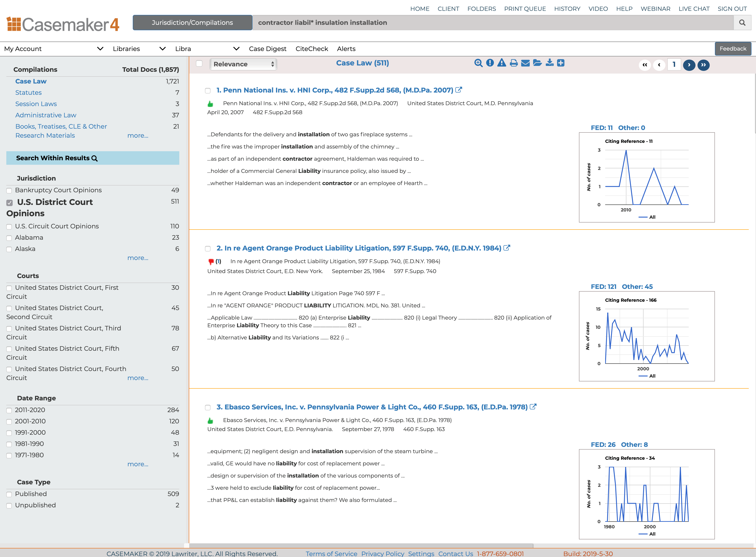Go to HOME in top navigation
Screen dimensions: 756x557
(x=420, y=9)
